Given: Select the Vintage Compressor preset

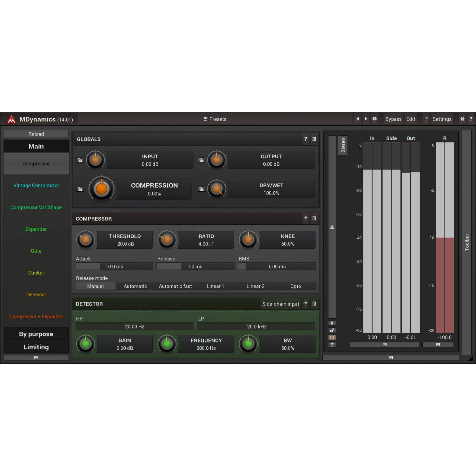Looking at the screenshot, I should click(36, 185).
